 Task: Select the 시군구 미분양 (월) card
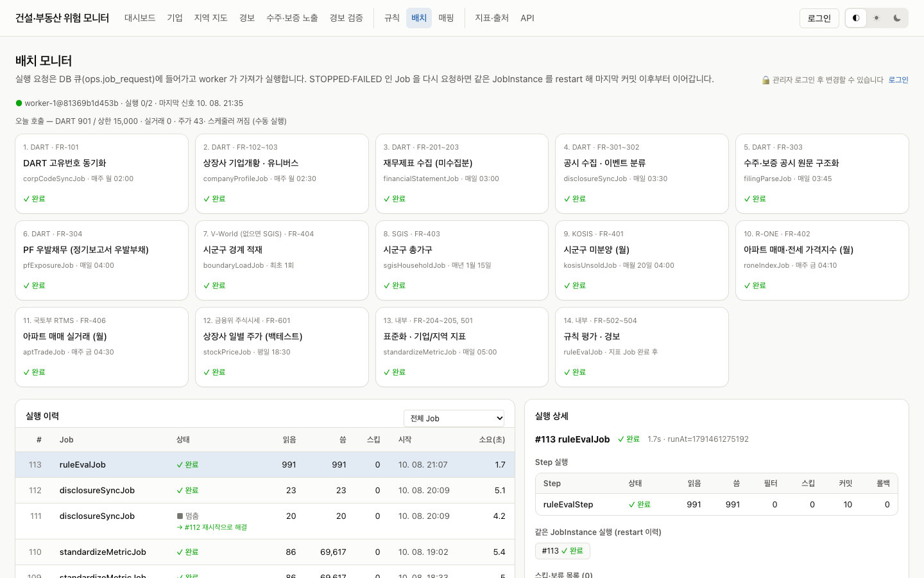click(x=642, y=260)
